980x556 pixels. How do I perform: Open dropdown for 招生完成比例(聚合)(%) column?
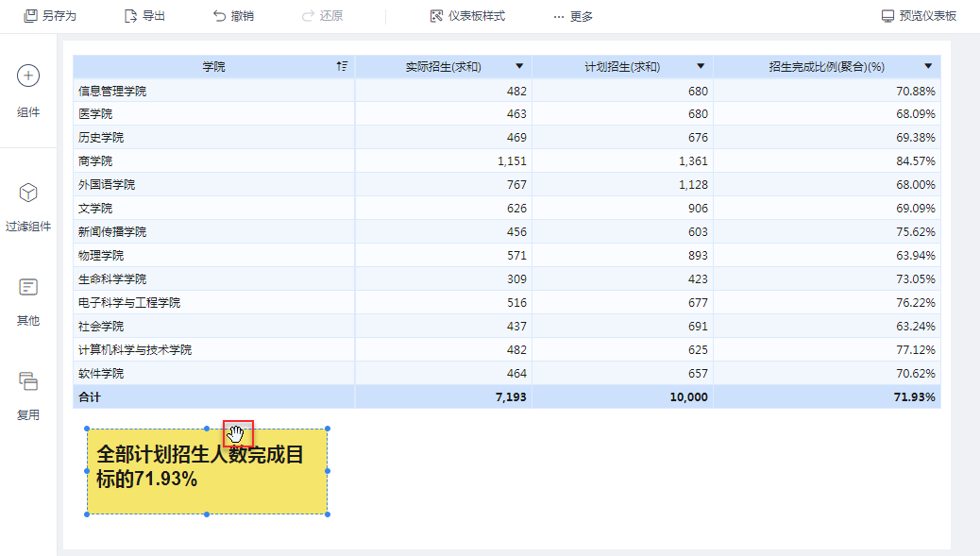click(x=928, y=66)
